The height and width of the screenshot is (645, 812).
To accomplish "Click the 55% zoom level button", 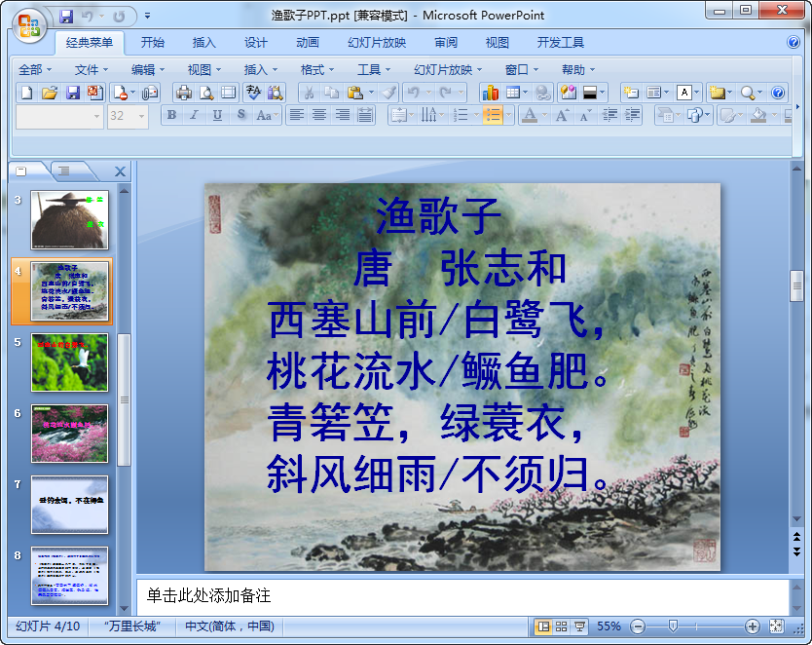I will coord(609,626).
